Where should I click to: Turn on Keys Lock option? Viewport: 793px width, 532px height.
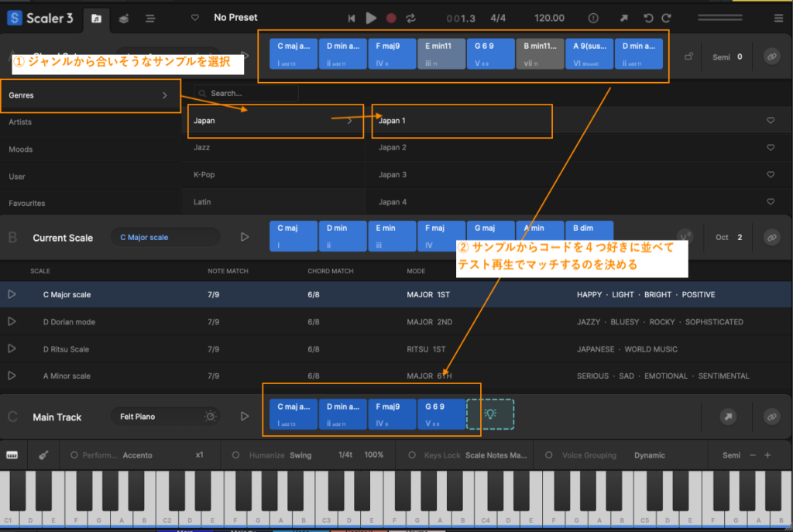click(x=414, y=455)
